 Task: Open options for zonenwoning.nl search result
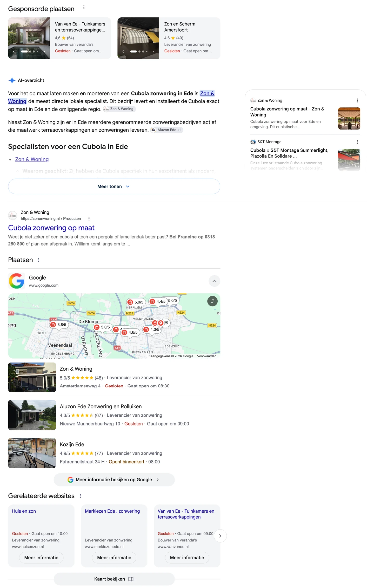pos(89,219)
